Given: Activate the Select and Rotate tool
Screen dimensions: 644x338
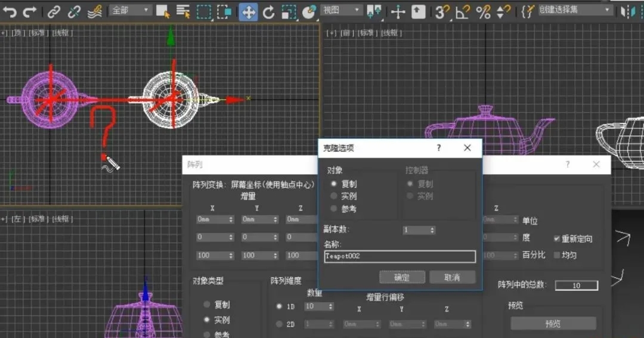Looking at the screenshot, I should [268, 11].
